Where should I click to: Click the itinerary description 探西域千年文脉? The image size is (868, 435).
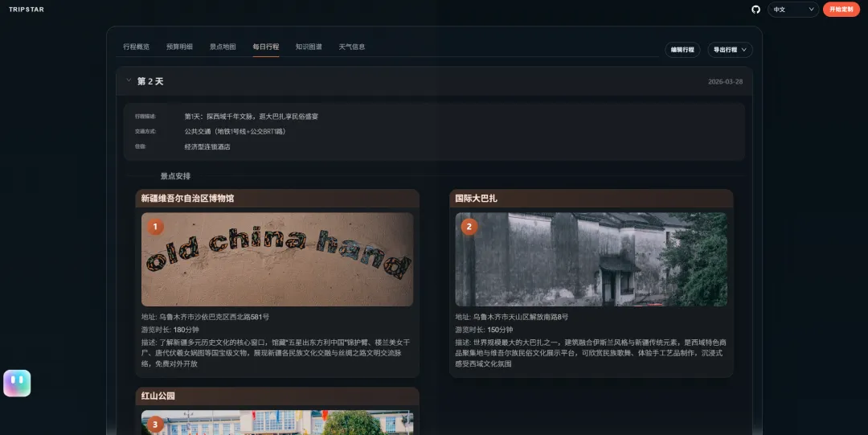(x=252, y=117)
